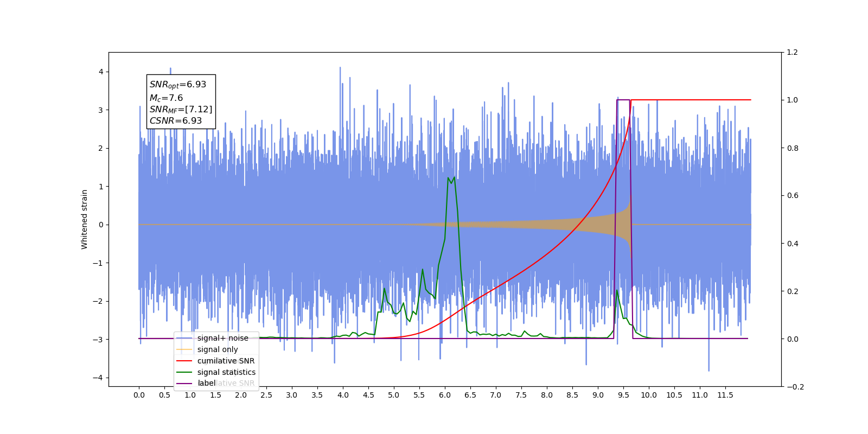Screen dimensions: 868x434
Task: Click the purple line swatch in legend
Action: coord(185,383)
